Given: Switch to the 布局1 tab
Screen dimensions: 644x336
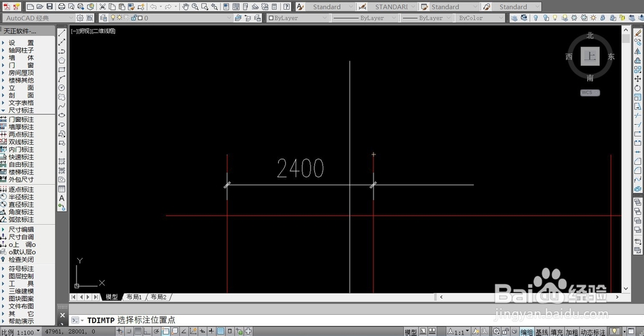Looking at the screenshot, I should point(134,297).
